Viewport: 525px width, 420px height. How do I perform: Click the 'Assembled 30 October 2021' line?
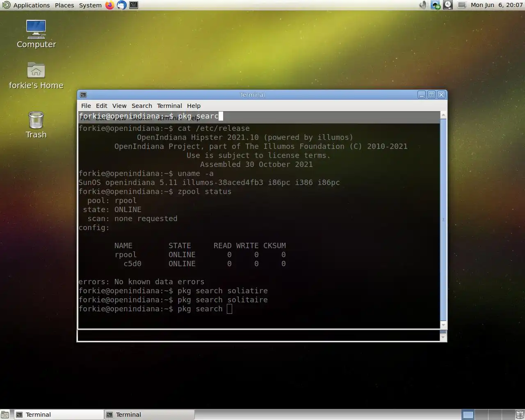coord(256,164)
